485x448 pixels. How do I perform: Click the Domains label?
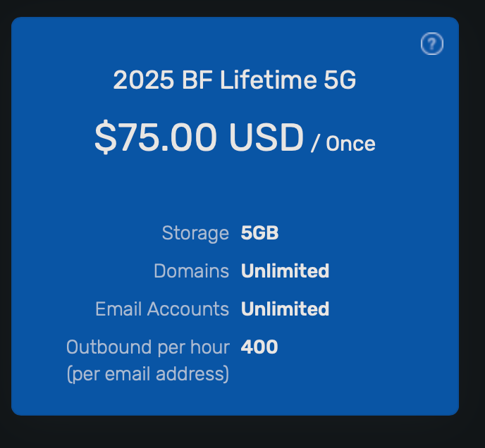(x=191, y=271)
